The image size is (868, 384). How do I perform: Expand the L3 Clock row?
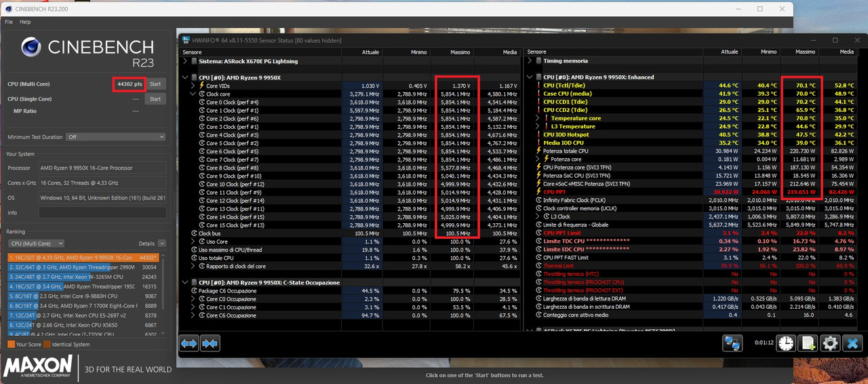point(537,216)
